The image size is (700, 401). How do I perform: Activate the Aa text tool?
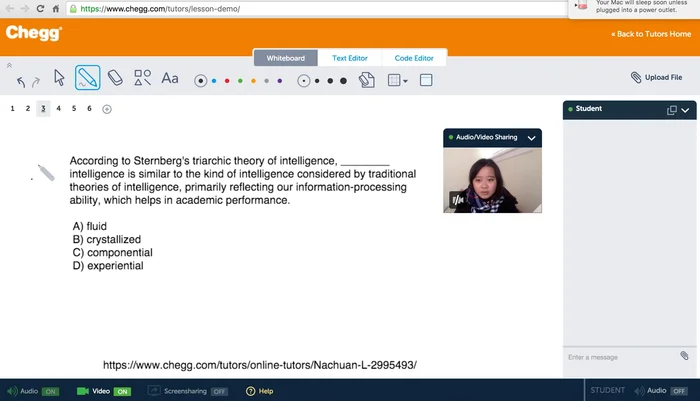pyautogui.click(x=170, y=78)
